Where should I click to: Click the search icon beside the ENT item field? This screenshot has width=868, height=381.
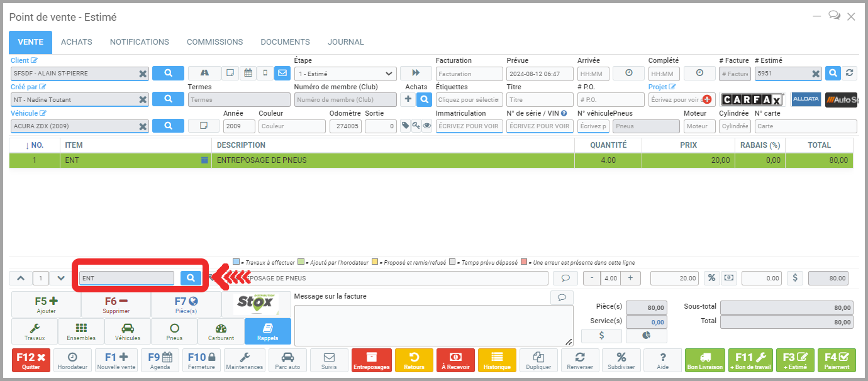point(191,278)
